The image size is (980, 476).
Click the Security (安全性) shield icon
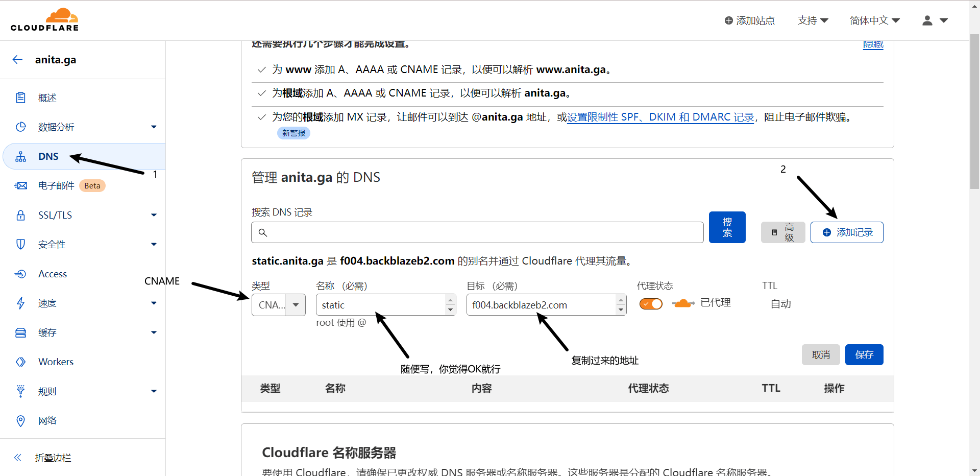coord(20,244)
